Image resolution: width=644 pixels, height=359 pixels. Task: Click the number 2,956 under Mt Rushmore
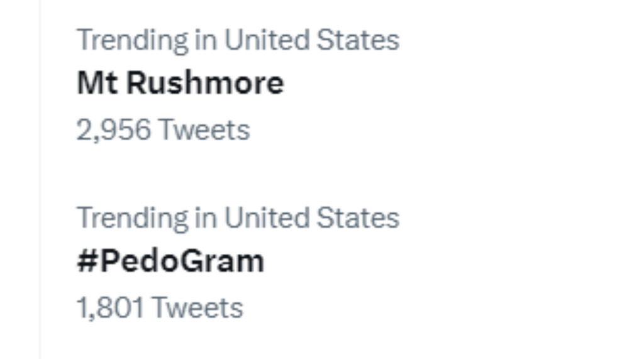pyautogui.click(x=114, y=130)
